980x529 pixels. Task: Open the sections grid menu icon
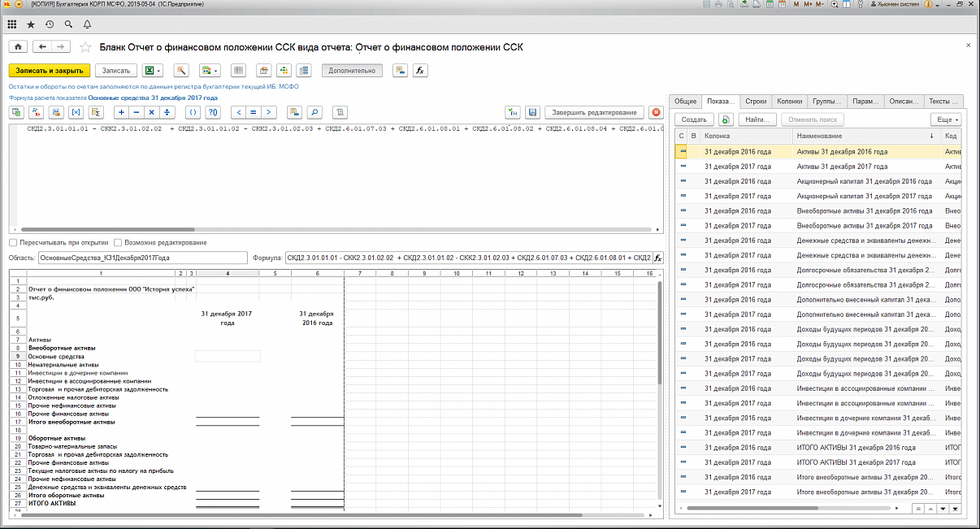[11, 25]
